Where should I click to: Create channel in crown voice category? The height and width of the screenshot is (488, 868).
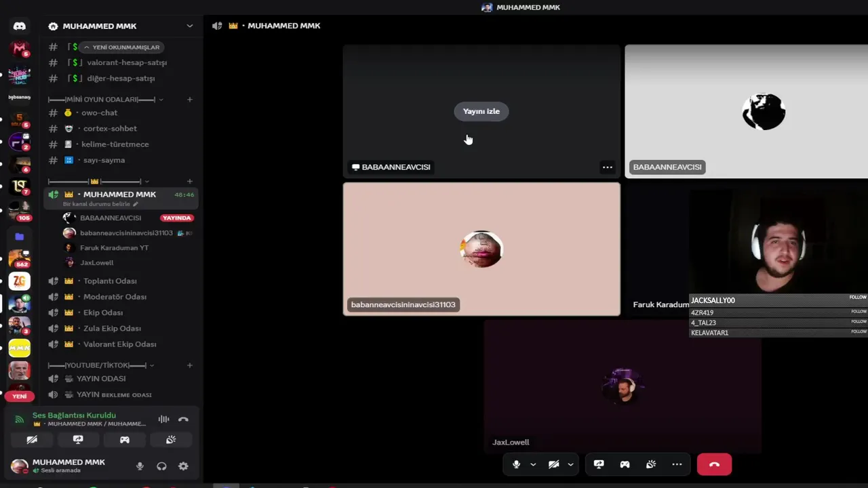(190, 182)
